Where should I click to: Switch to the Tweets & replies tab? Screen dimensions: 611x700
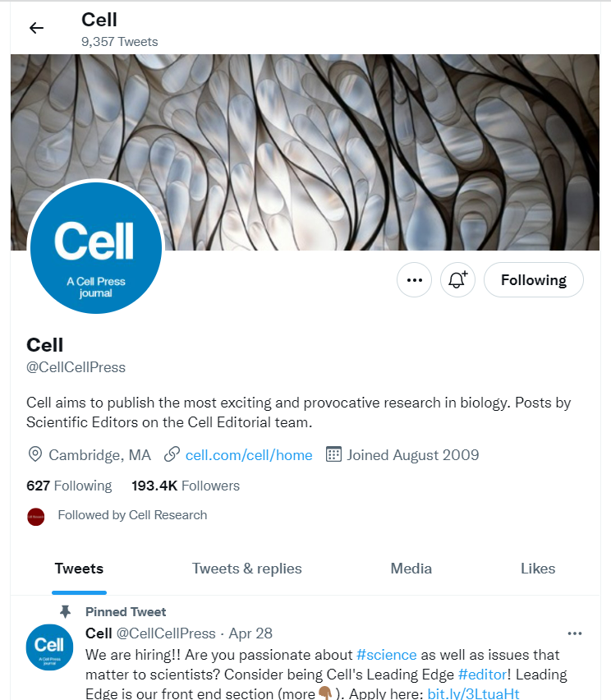click(x=246, y=569)
